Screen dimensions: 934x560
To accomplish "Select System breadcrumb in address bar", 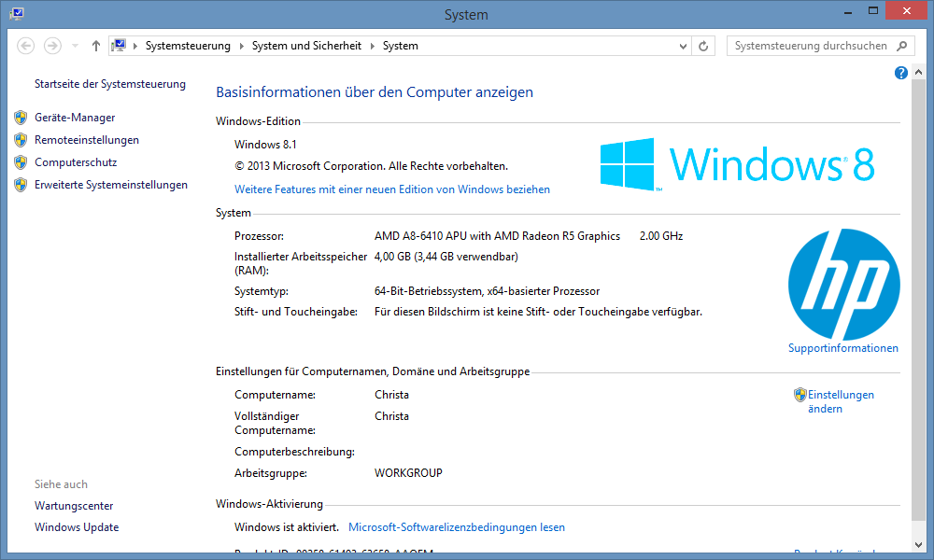I will click(x=401, y=46).
